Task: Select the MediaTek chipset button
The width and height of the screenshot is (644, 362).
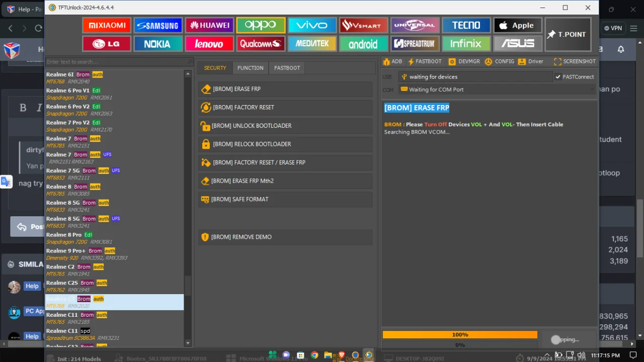Action: click(x=312, y=44)
